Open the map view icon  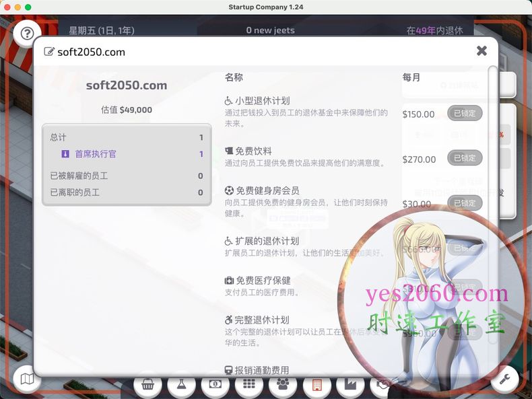(27, 379)
